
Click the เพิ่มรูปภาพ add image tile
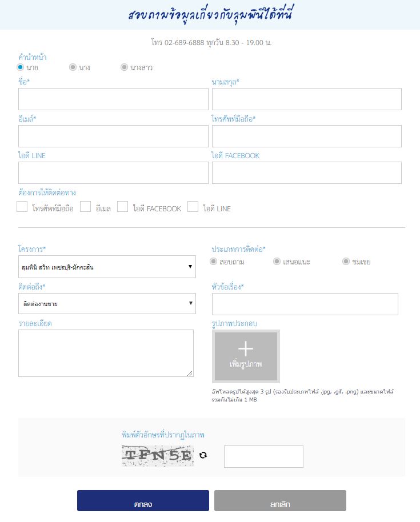coord(246,356)
